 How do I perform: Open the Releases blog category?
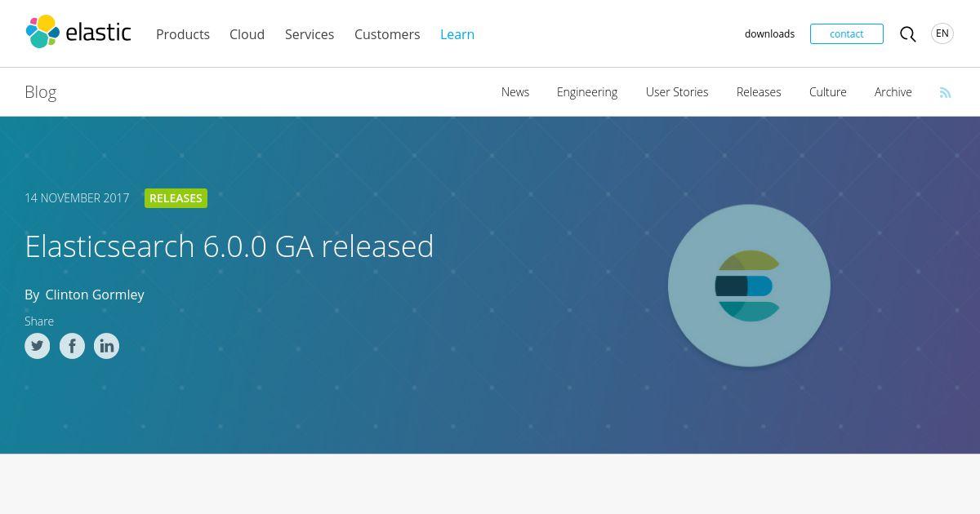point(759,92)
